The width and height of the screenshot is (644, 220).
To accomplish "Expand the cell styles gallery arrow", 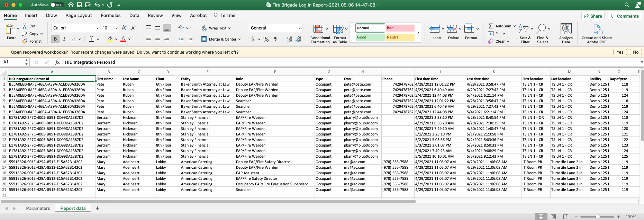I will click(418, 33).
